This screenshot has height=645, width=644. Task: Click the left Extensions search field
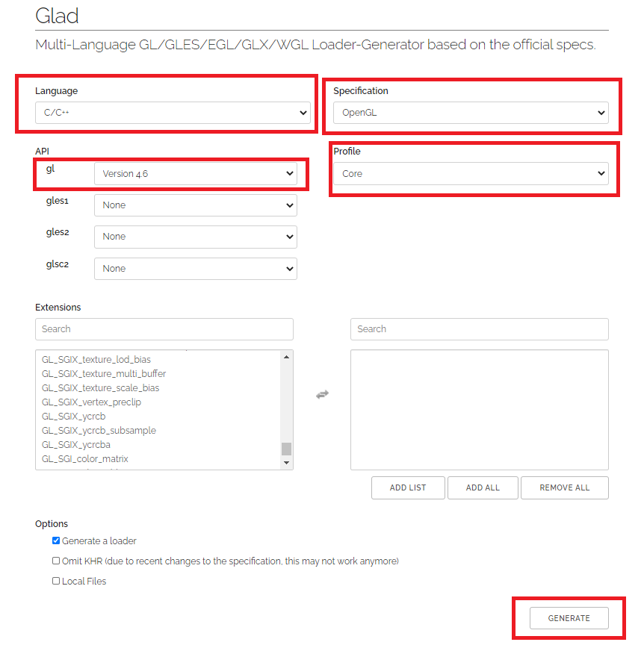[x=164, y=329]
